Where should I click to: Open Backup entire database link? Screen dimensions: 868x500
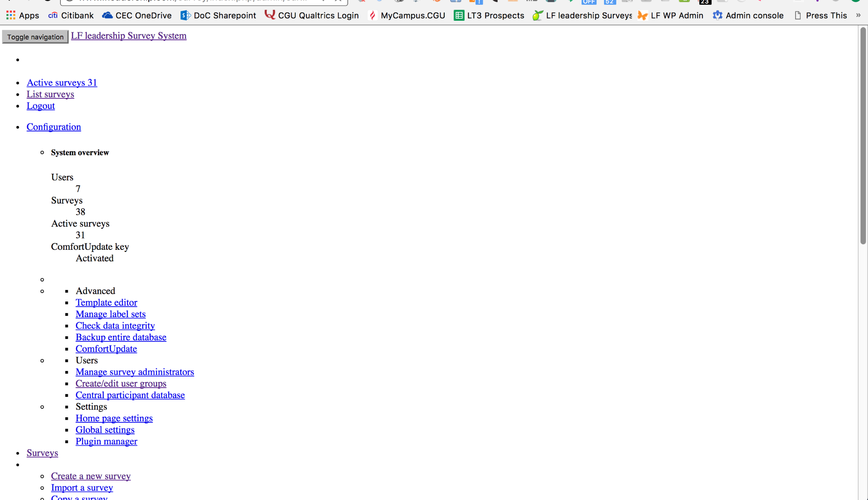point(121,337)
